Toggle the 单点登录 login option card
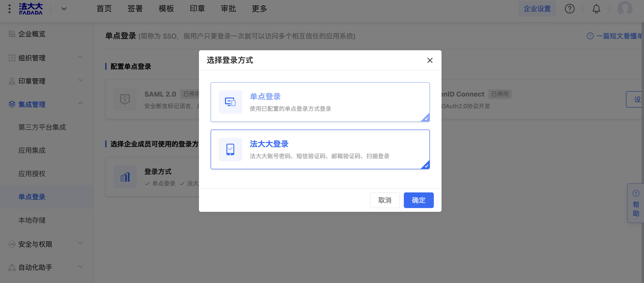This screenshot has height=283, width=644. [320, 102]
